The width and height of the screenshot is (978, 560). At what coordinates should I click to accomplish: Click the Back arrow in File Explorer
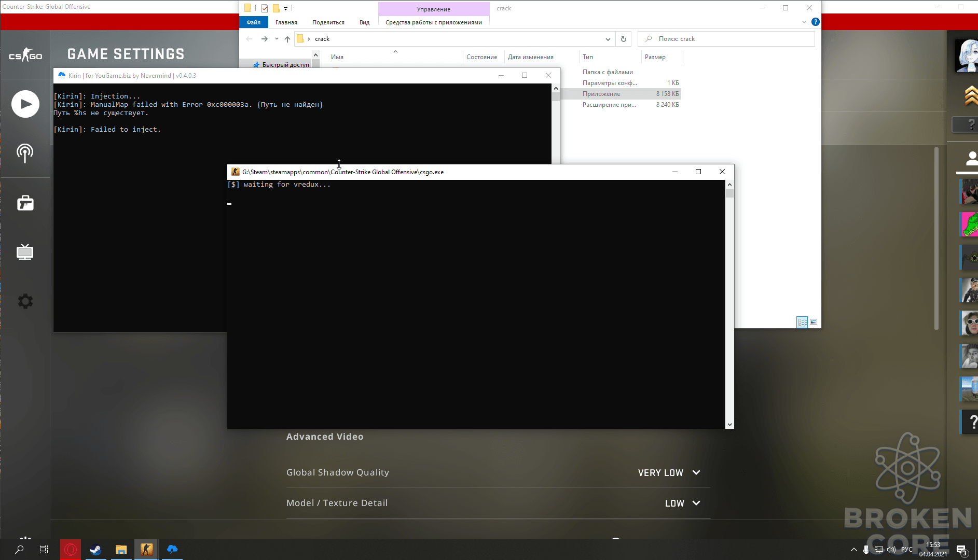pos(249,39)
